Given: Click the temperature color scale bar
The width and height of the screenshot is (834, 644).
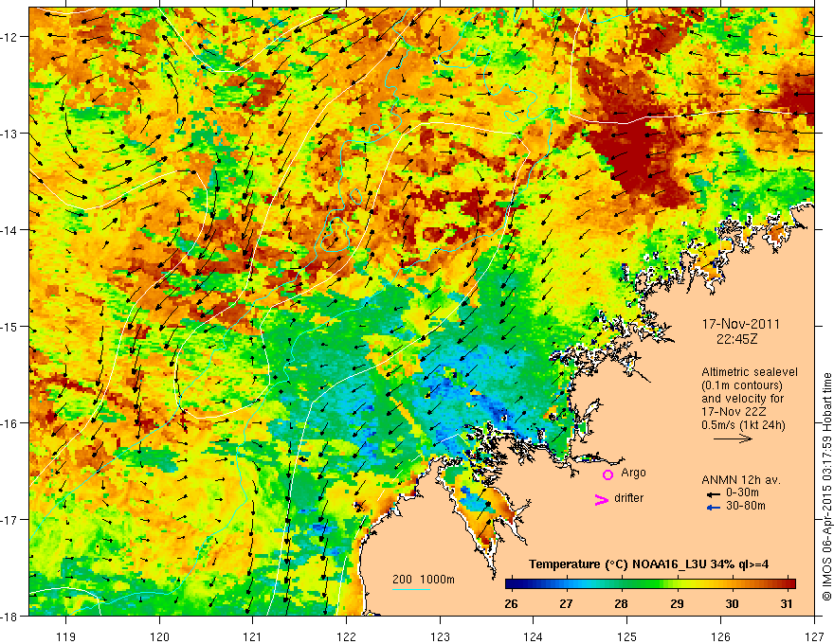Looking at the screenshot, I should [650, 584].
